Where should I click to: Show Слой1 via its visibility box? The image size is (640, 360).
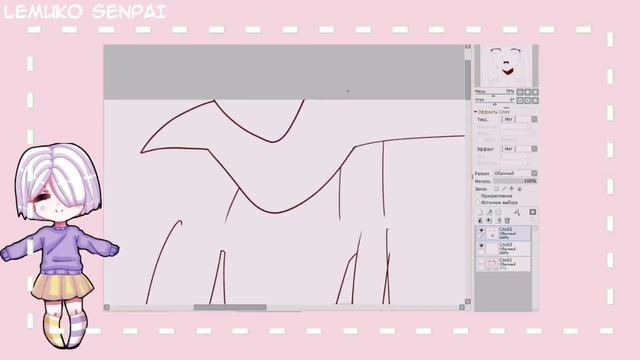(x=482, y=260)
